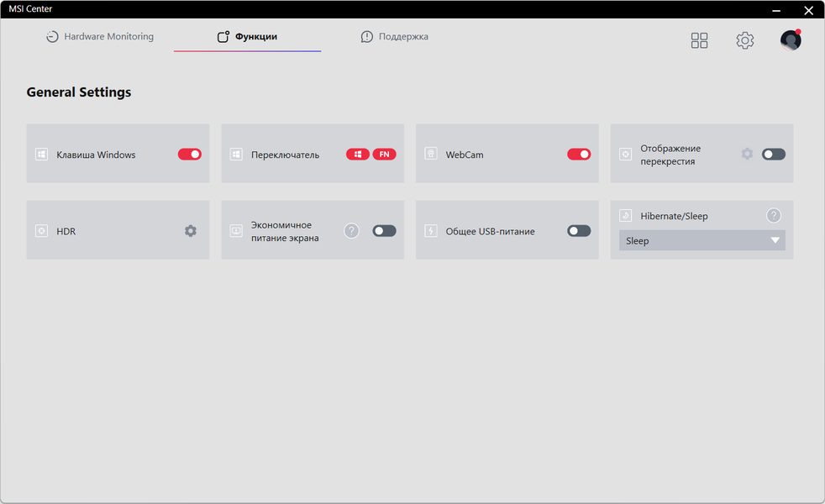Click the Экономичное питание экрана label

pos(285,232)
